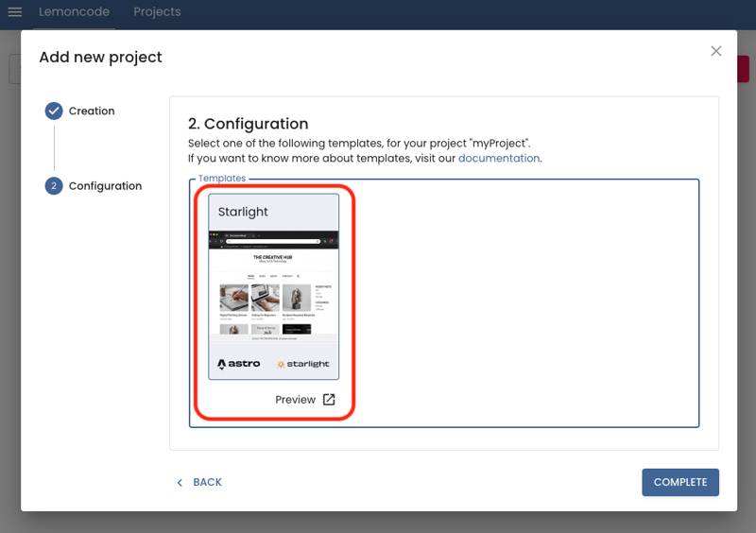This screenshot has width=756, height=533.
Task: Click the step 2 number circle
Action: 54,186
